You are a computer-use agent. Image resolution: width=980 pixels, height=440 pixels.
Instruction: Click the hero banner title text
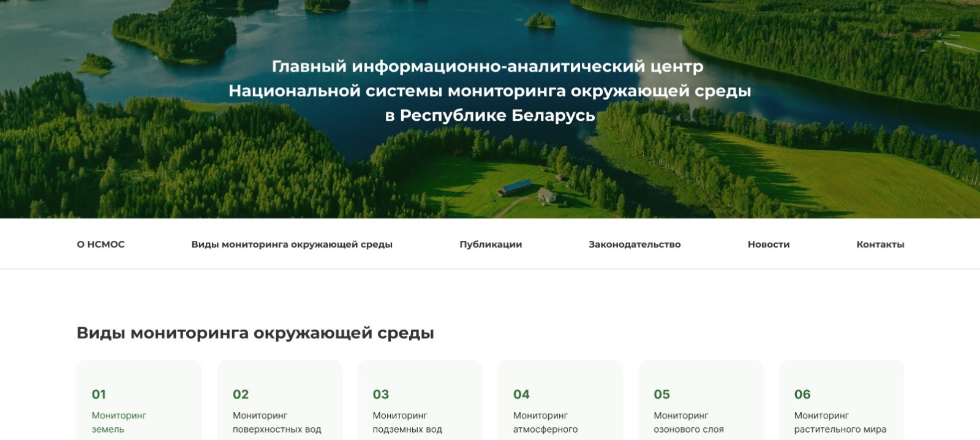click(x=490, y=91)
